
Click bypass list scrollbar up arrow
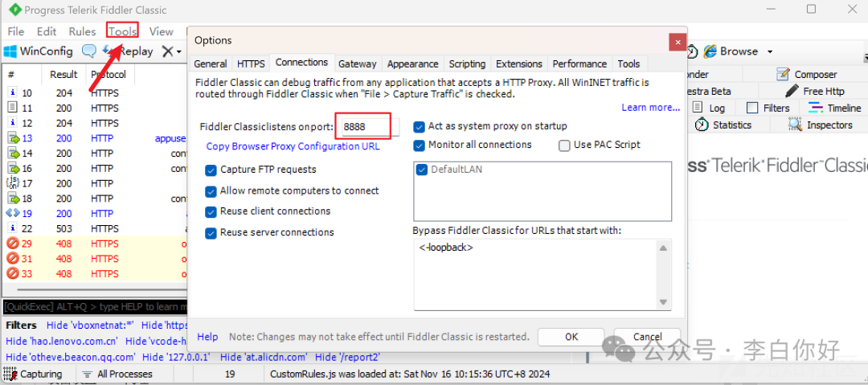point(662,248)
